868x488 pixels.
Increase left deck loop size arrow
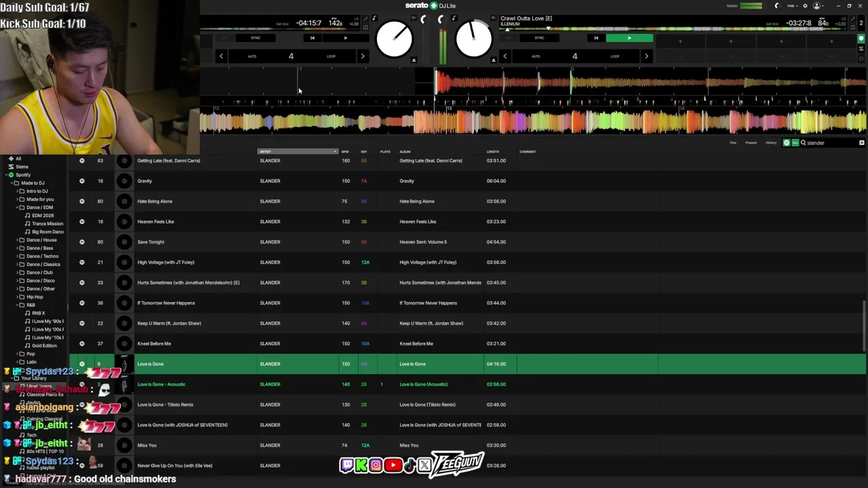pos(362,56)
